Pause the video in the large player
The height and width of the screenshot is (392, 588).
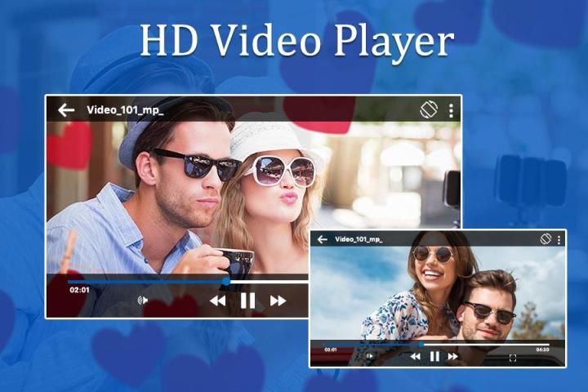pyautogui.click(x=247, y=301)
